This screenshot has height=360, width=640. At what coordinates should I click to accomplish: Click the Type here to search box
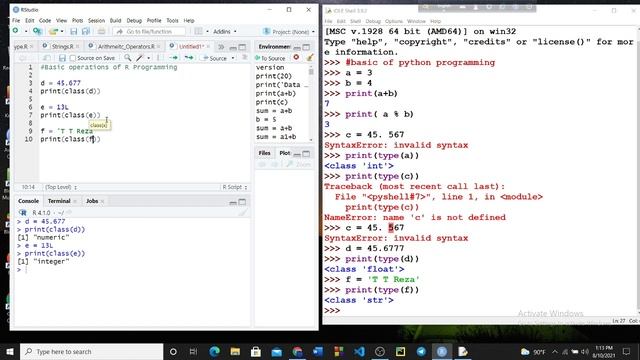[x=92, y=351]
